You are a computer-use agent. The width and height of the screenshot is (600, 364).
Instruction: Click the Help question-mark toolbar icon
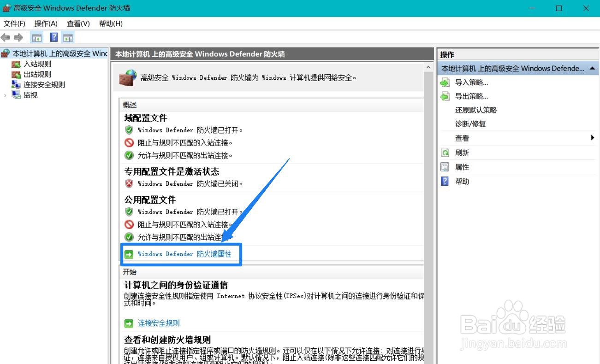(53, 37)
